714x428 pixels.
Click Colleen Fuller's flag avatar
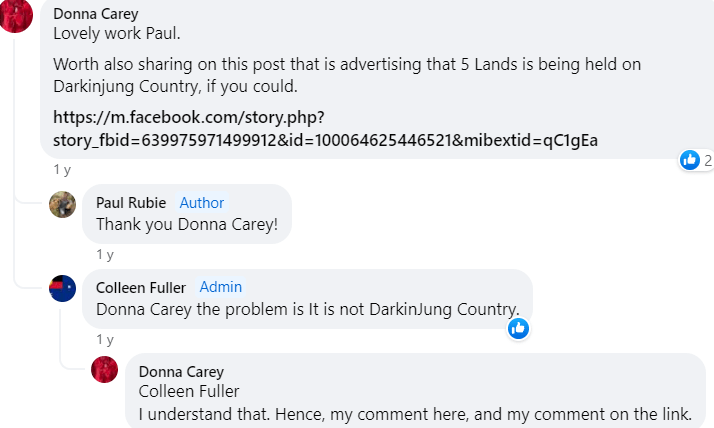(x=62, y=288)
